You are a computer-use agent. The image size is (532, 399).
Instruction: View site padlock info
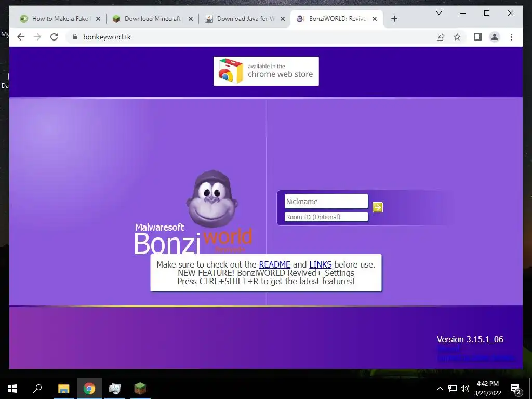[75, 37]
